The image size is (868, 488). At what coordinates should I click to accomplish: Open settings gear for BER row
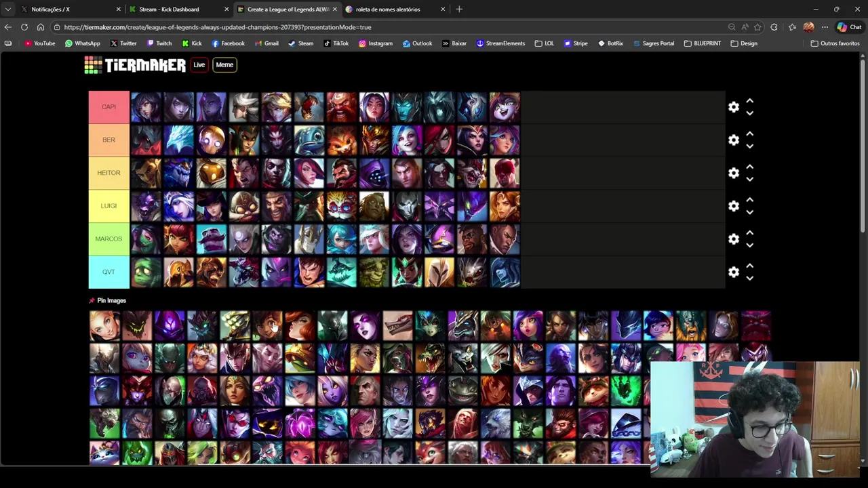click(x=734, y=140)
